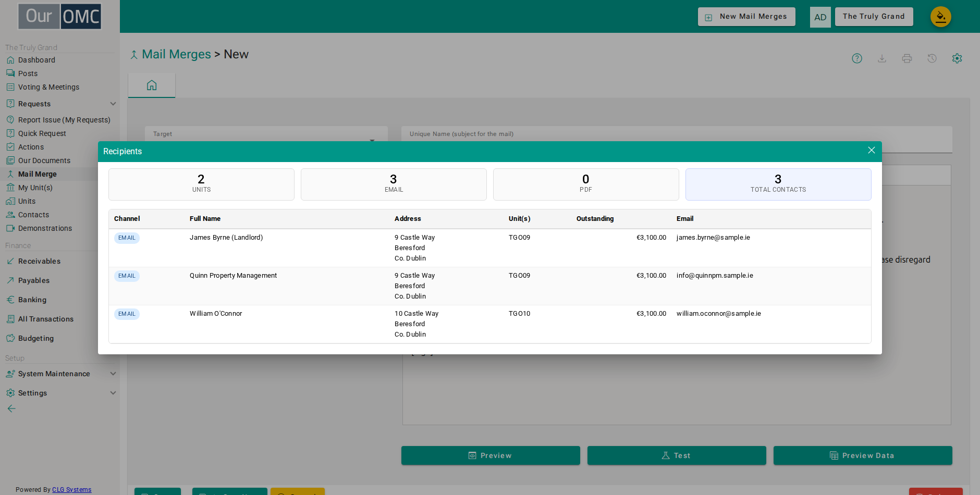Select the Total Contacts card
Image resolution: width=980 pixels, height=495 pixels.
(778, 184)
